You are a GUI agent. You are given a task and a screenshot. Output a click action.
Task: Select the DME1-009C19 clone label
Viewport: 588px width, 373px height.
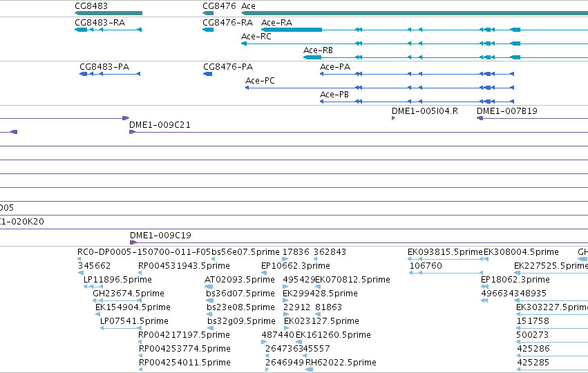click(x=160, y=236)
